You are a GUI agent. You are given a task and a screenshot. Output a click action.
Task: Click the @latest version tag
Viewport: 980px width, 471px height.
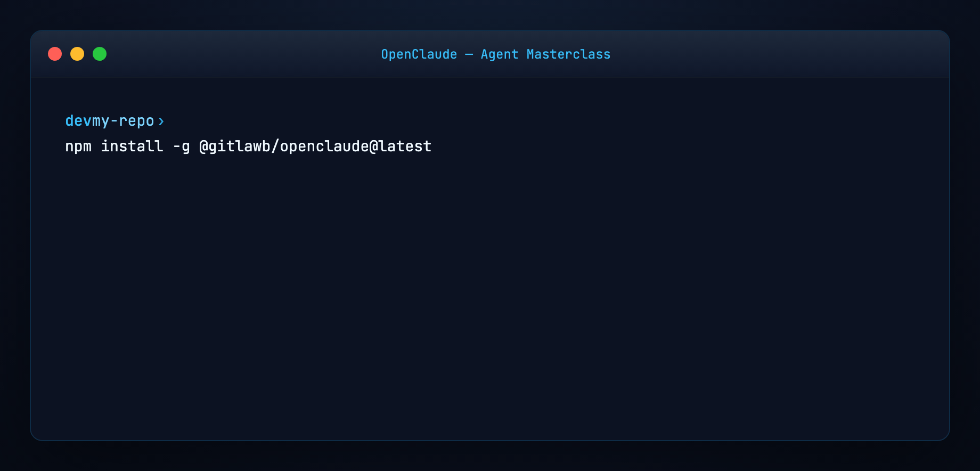[x=401, y=146]
